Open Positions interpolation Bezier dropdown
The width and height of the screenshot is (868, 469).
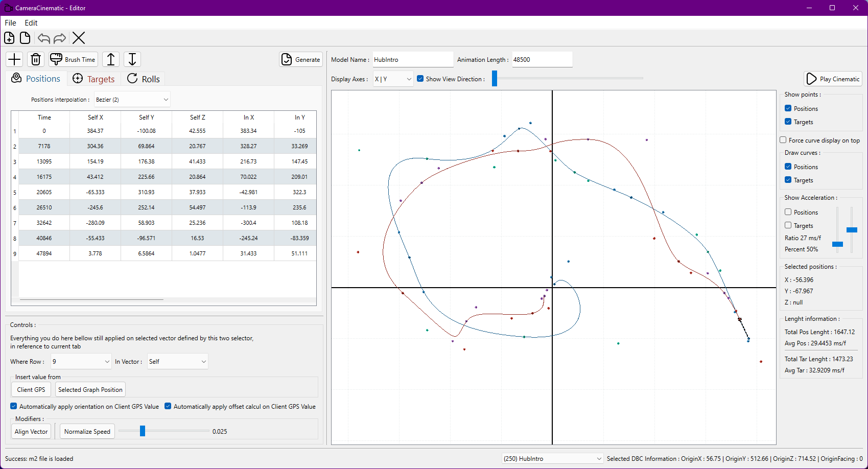point(132,100)
